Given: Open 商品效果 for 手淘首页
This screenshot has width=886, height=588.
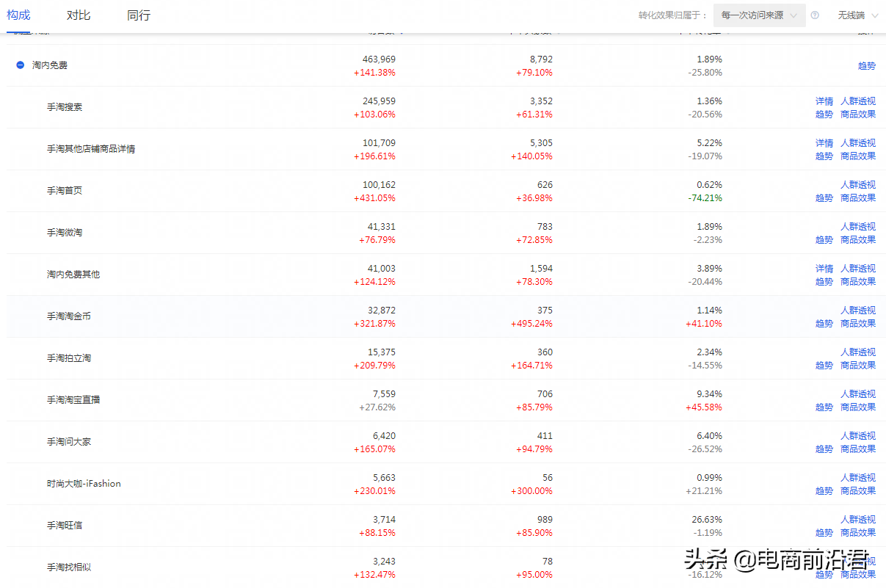Looking at the screenshot, I should pyautogui.click(x=858, y=198).
